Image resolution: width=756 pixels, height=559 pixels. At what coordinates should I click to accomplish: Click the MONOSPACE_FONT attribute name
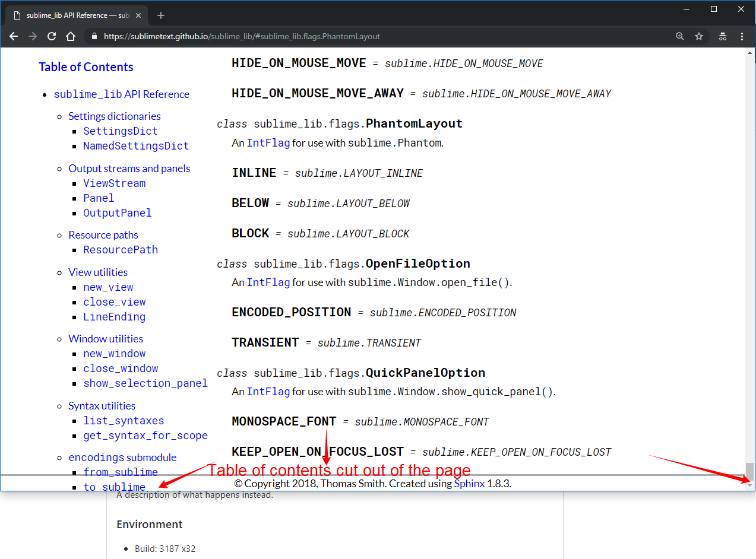pyautogui.click(x=284, y=421)
